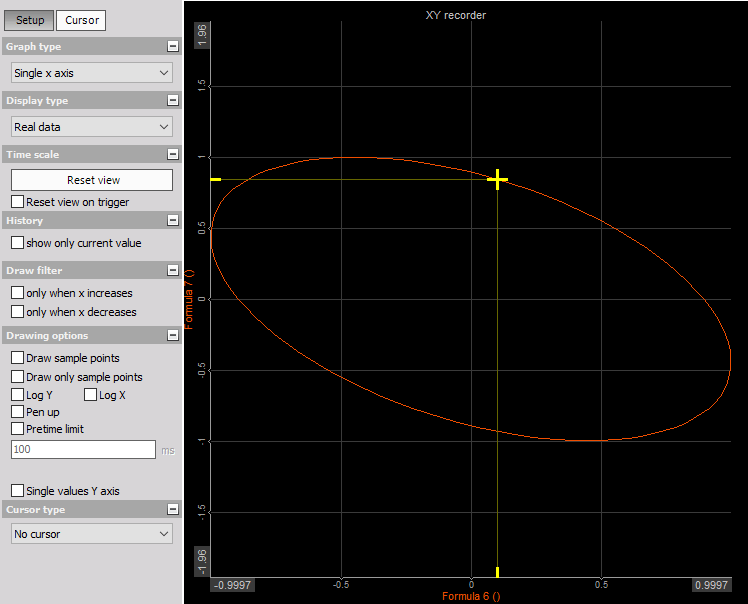
Task: Collapse the Cursor type section
Action: tap(173, 509)
